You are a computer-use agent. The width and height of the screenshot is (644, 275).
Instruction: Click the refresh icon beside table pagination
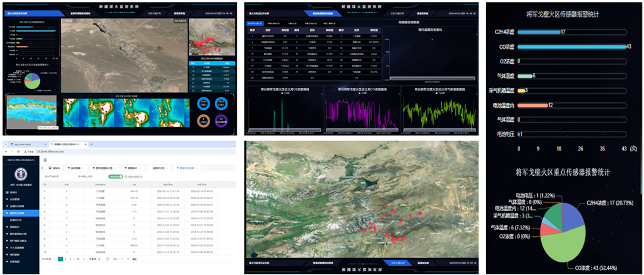pos(108,259)
